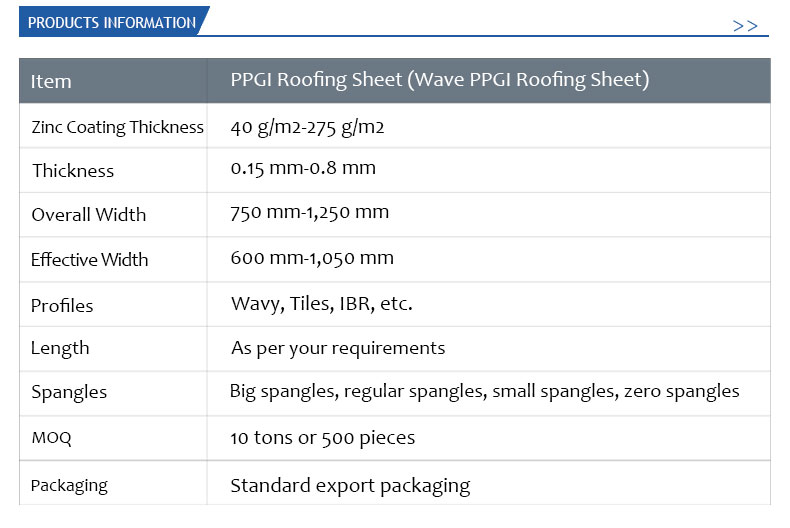Click the 600 mm-1,050 mm value
The height and width of the screenshot is (528, 790).
[x=312, y=258]
